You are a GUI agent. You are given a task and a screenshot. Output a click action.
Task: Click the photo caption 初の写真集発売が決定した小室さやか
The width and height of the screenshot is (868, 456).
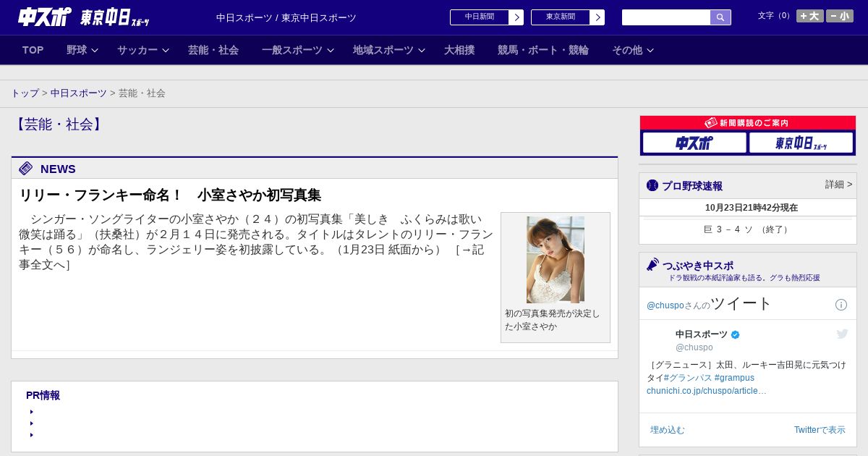[553, 320]
